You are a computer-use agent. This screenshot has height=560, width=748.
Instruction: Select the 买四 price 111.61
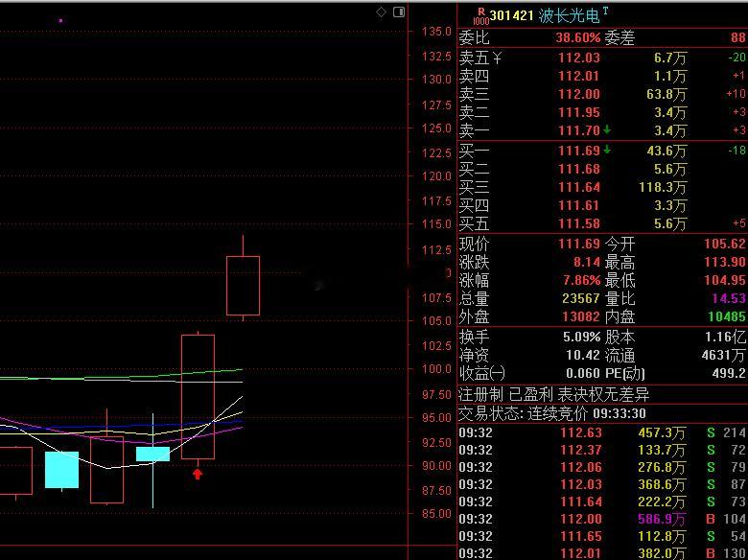click(x=578, y=205)
